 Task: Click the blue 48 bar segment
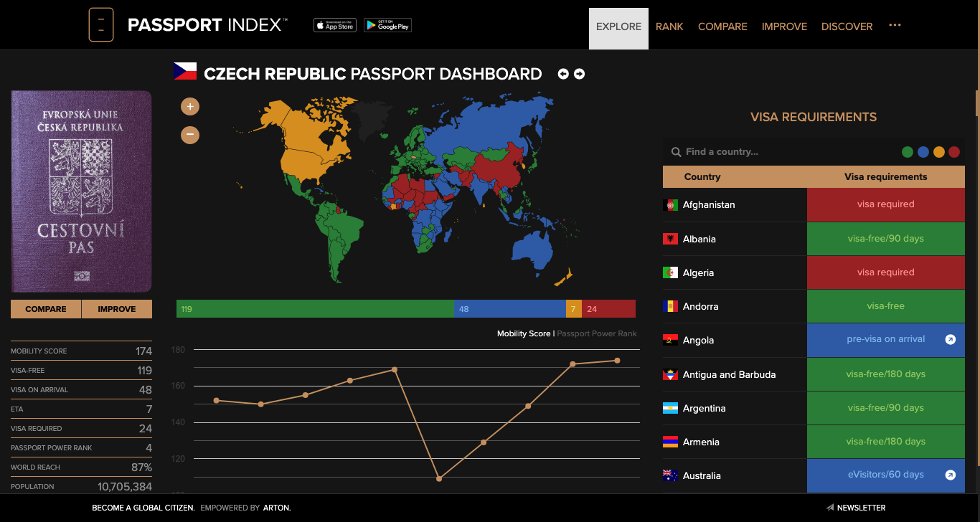click(x=510, y=309)
